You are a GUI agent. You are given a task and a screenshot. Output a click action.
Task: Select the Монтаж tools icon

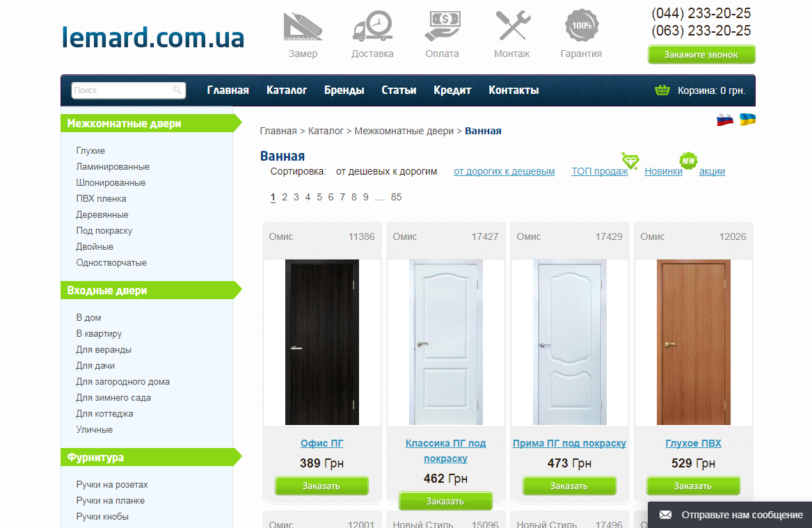pyautogui.click(x=512, y=25)
